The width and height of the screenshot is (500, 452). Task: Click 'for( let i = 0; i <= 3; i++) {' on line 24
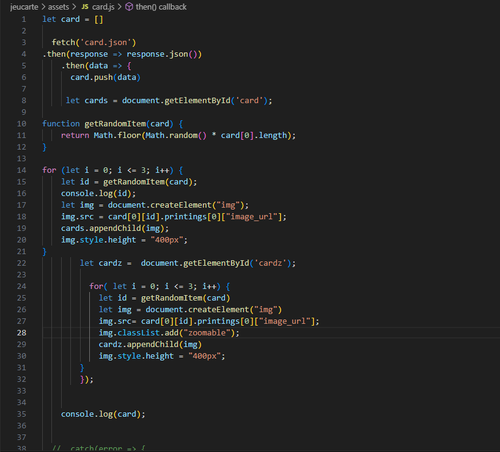coord(160,287)
